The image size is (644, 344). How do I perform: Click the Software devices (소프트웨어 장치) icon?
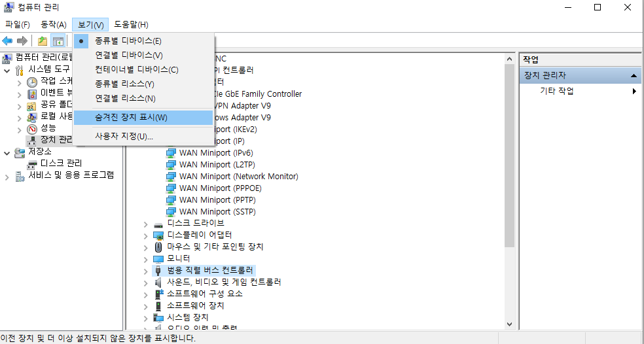click(x=158, y=306)
